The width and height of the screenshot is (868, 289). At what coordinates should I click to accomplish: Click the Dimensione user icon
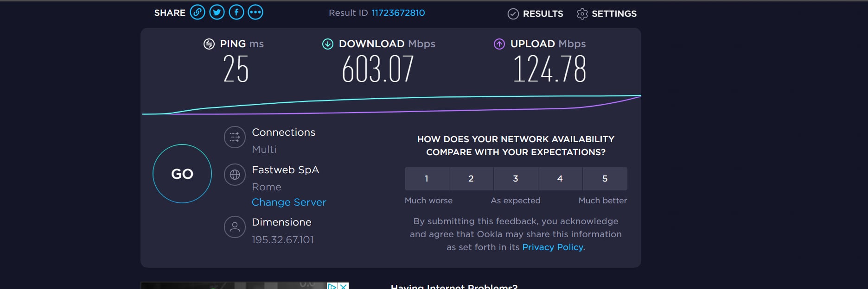click(x=235, y=227)
